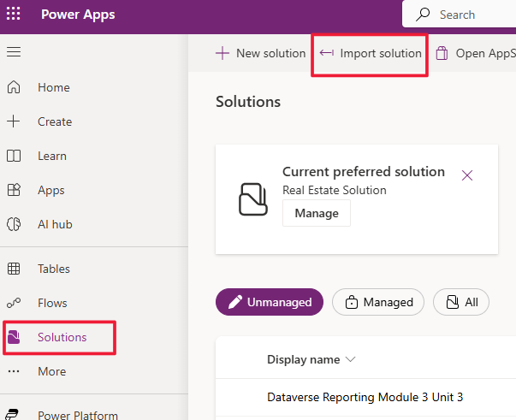Click the Current preferred solution title

364,171
